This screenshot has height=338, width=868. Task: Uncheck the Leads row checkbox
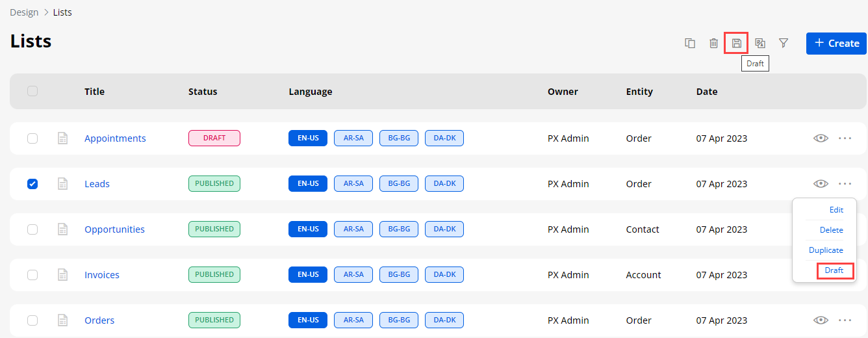tap(32, 184)
